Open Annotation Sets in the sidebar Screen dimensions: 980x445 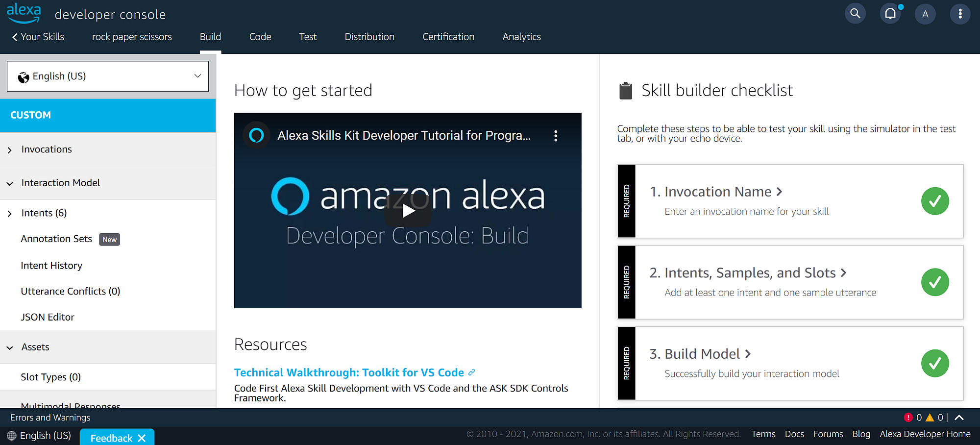click(56, 239)
